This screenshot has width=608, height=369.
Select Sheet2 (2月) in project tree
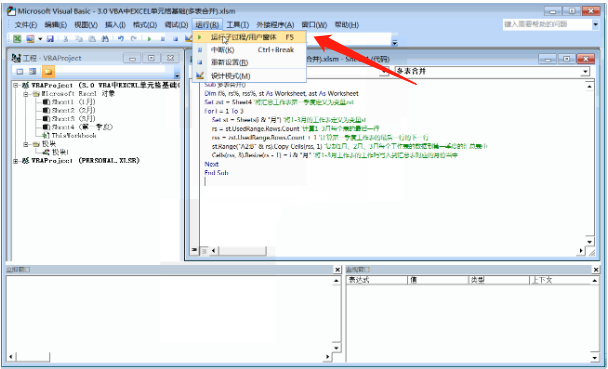point(69,110)
